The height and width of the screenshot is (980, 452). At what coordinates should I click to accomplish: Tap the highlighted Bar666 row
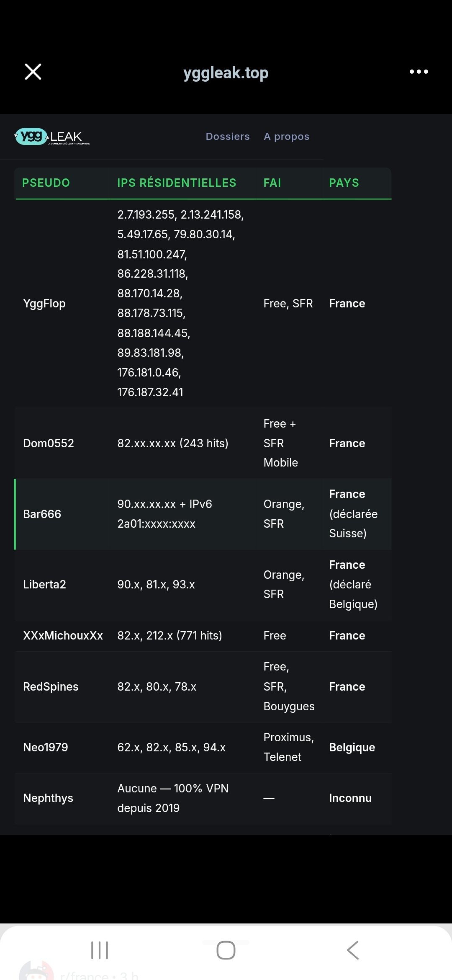coord(42,514)
